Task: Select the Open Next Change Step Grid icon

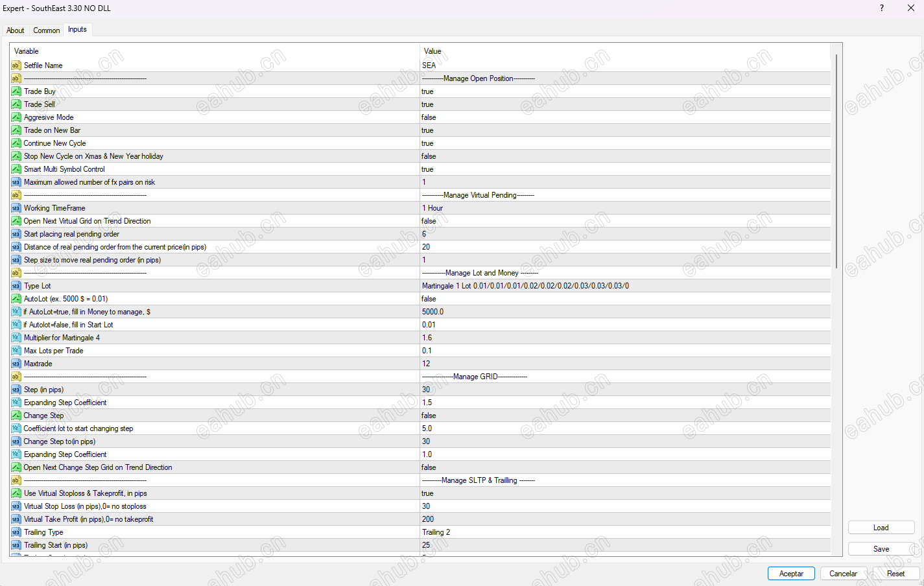Action: tap(16, 467)
